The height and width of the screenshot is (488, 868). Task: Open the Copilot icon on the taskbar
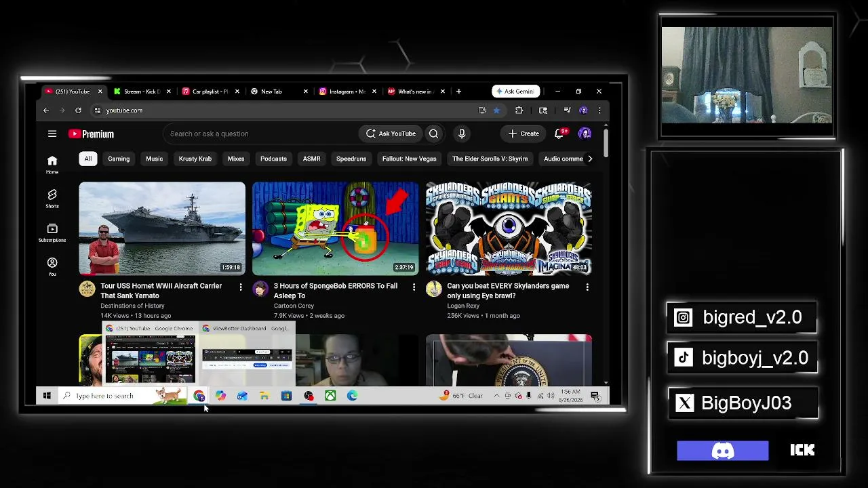pyautogui.click(x=220, y=396)
